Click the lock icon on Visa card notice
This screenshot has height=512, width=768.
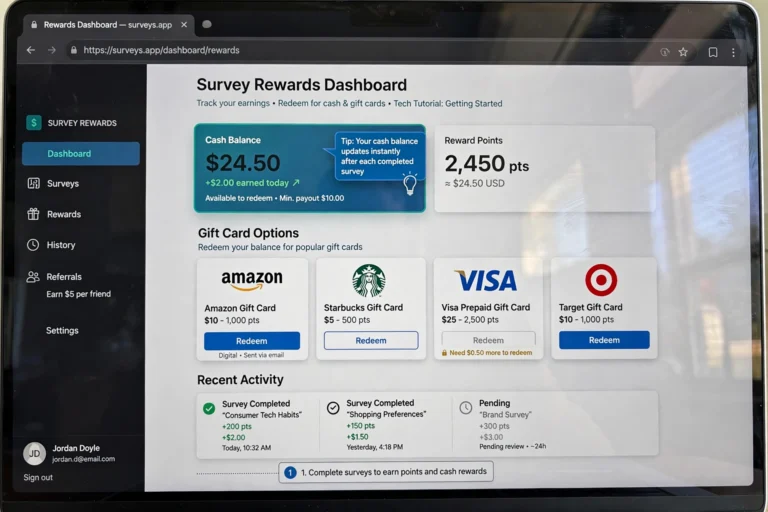(444, 353)
